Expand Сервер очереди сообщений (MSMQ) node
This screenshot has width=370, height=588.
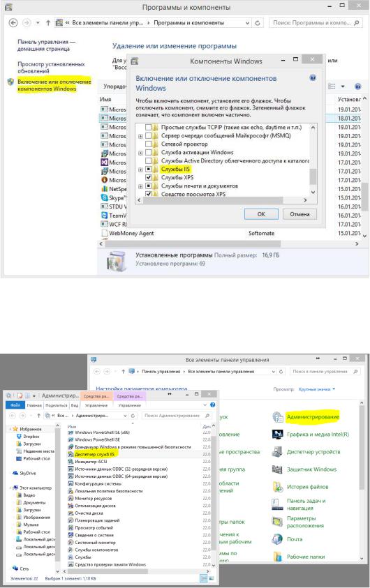pos(140,136)
